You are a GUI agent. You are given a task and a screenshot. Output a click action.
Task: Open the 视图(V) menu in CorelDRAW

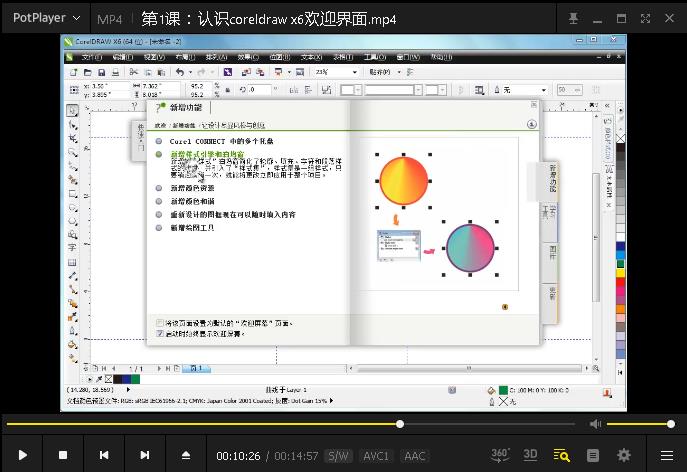154,57
